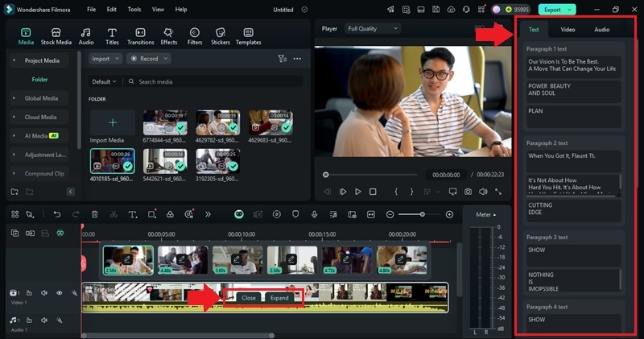The width and height of the screenshot is (644, 339).
Task: Select the crop tool in timeline toolbar
Action: tap(152, 214)
